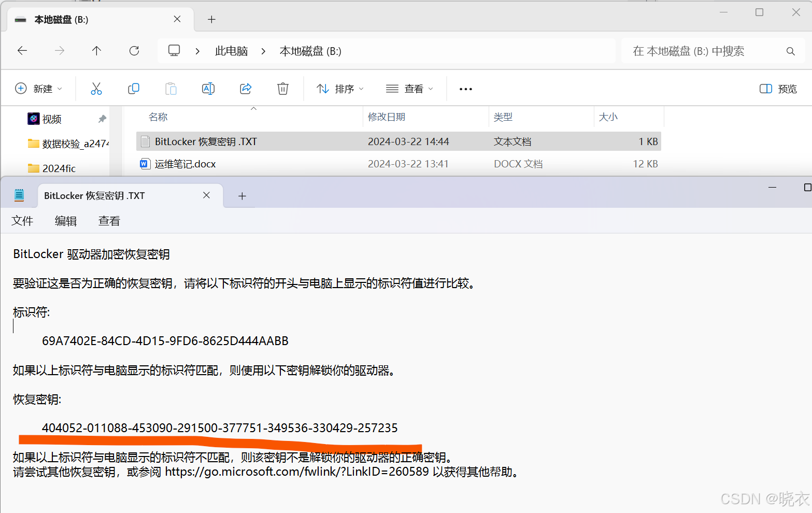Click the search magnifier icon in Explorer
Viewport: 812px width, 513px height.
tap(790, 51)
